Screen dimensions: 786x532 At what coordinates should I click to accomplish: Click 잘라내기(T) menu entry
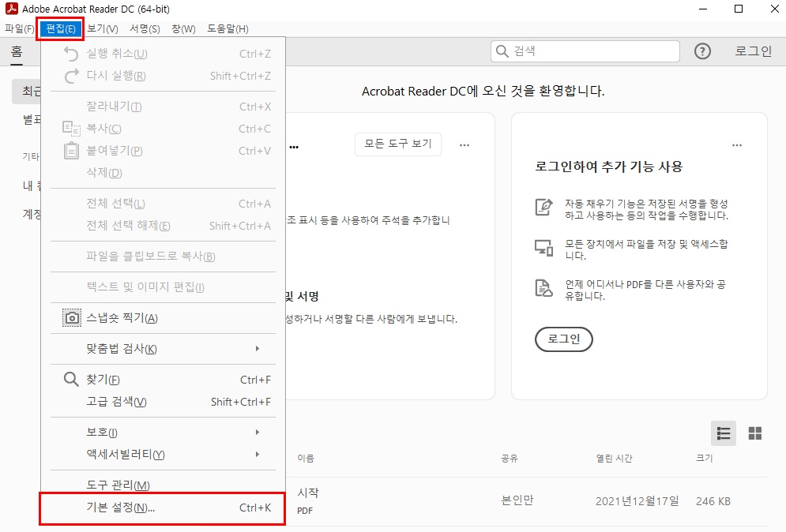(163, 107)
